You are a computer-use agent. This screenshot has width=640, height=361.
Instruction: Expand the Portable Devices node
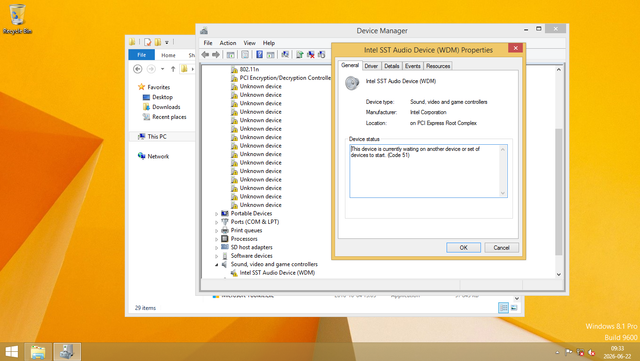click(x=217, y=214)
